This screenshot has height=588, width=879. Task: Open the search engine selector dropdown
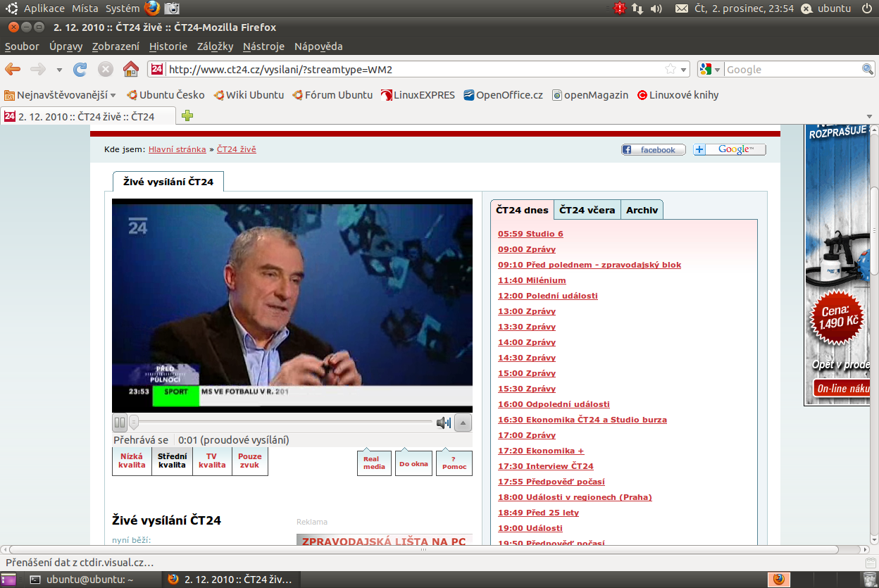pos(711,70)
